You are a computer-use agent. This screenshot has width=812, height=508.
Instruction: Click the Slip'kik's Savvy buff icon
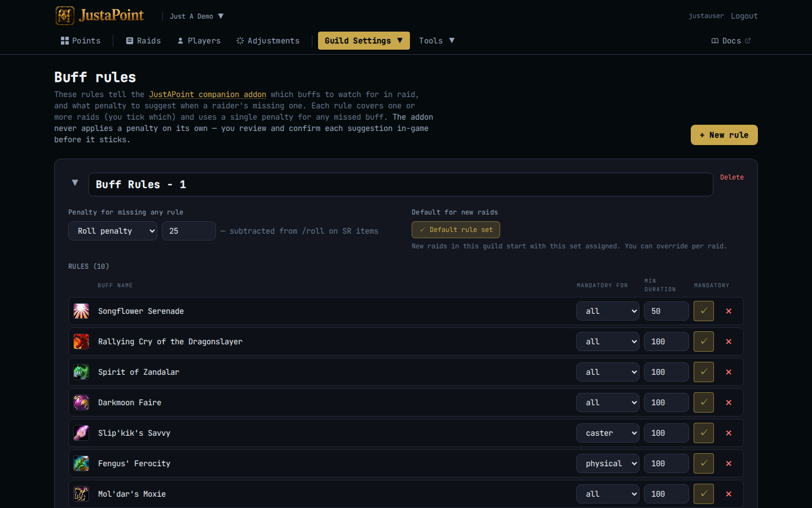click(x=81, y=433)
